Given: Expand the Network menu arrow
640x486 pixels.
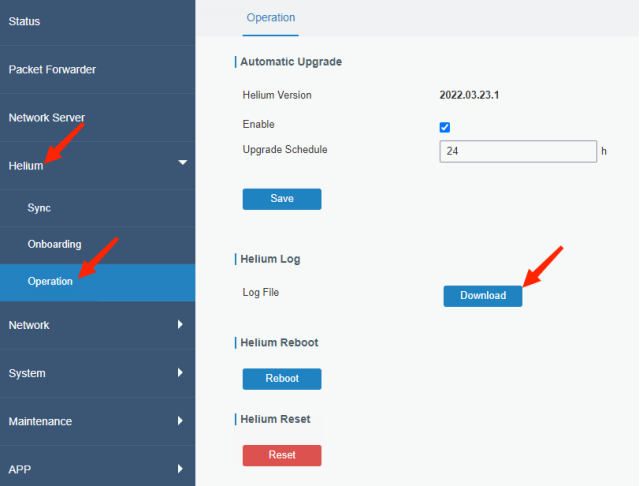Looking at the screenshot, I should [180, 324].
